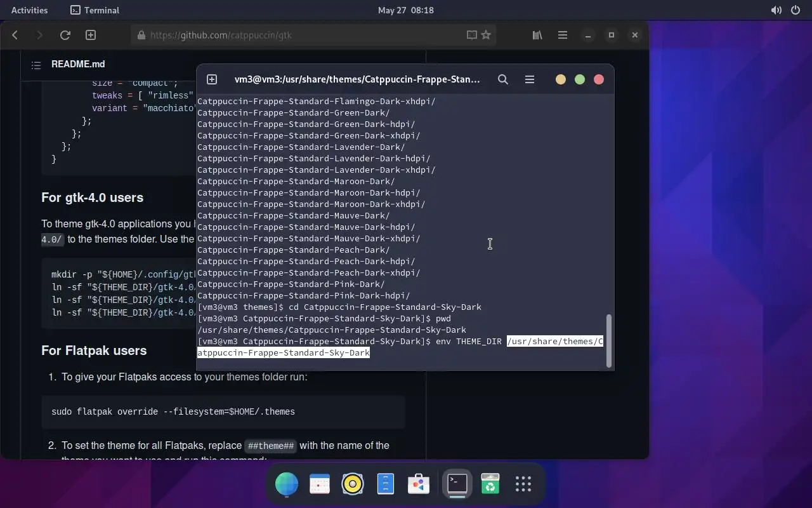Click 'Catppuccin-Frappe-Standard-Maroon-Dark-hdpi/' terminal line
This screenshot has width=812, height=508.
click(x=308, y=192)
